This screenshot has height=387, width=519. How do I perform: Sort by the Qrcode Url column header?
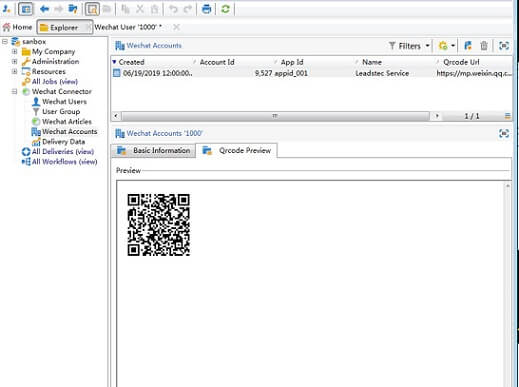pos(461,62)
